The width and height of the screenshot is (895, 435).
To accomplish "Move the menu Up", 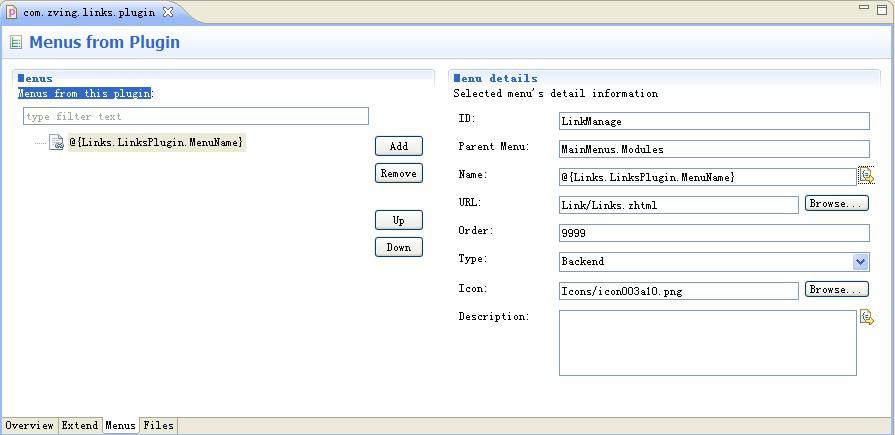I will 398,220.
